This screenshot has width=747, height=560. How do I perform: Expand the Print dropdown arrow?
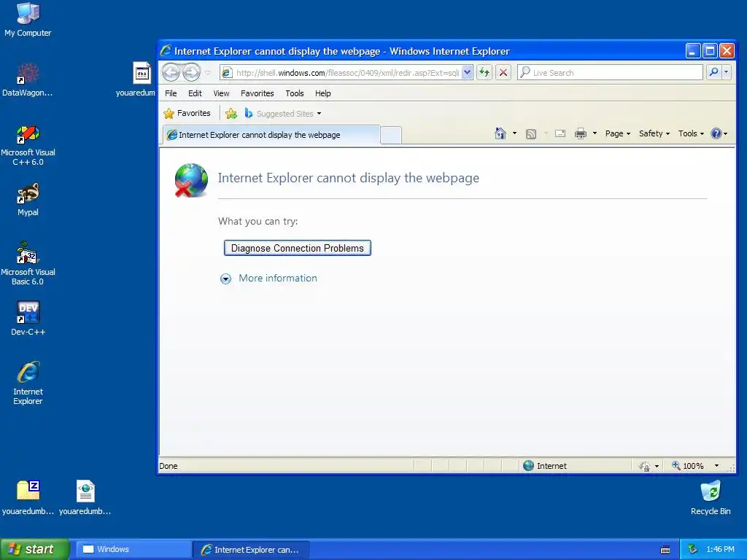pyautogui.click(x=595, y=133)
